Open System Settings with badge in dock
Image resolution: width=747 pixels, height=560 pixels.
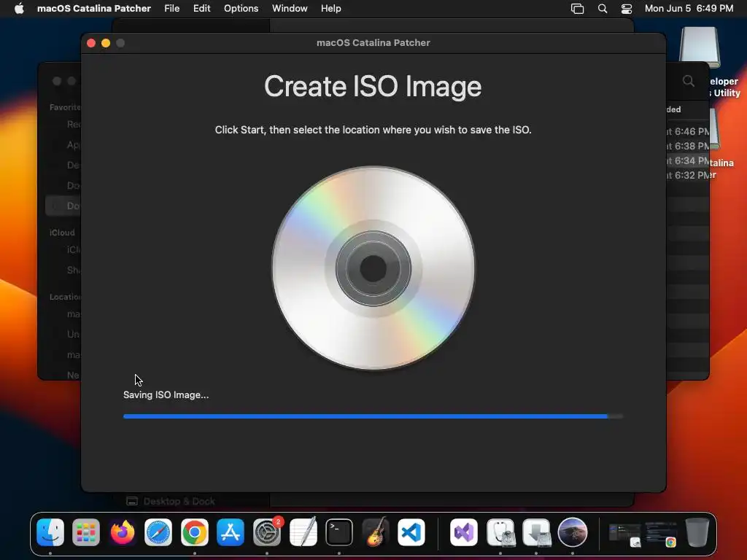[267, 532]
